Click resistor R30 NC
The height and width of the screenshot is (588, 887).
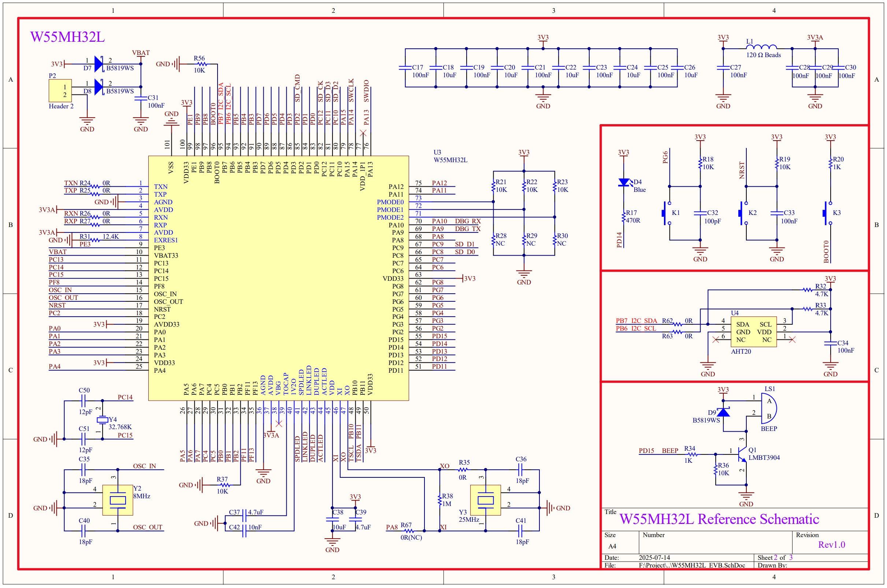click(554, 240)
